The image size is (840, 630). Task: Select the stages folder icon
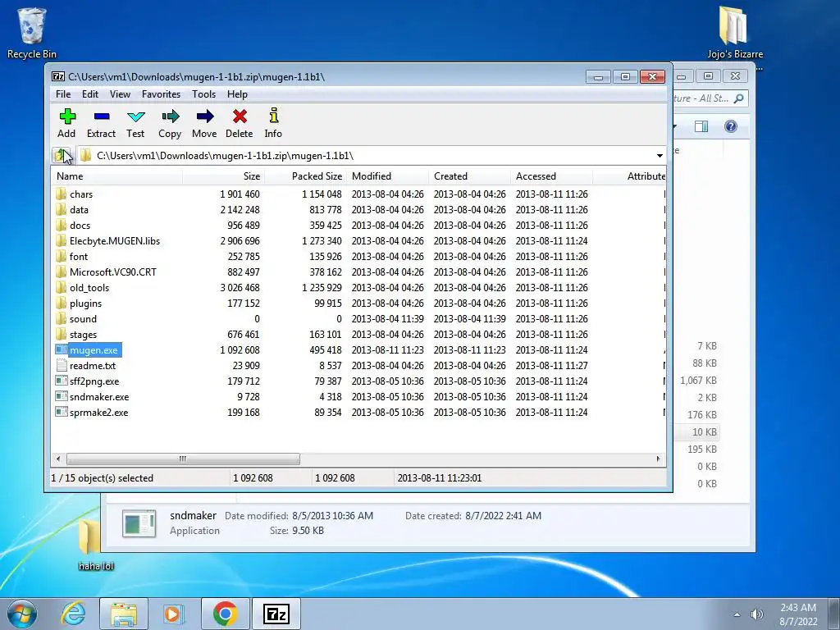(61, 334)
